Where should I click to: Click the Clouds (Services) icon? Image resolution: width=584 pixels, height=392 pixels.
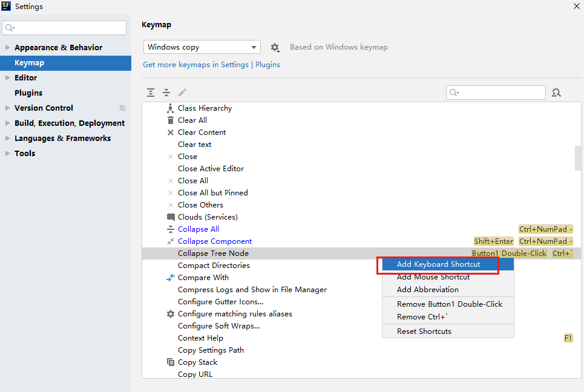point(171,217)
